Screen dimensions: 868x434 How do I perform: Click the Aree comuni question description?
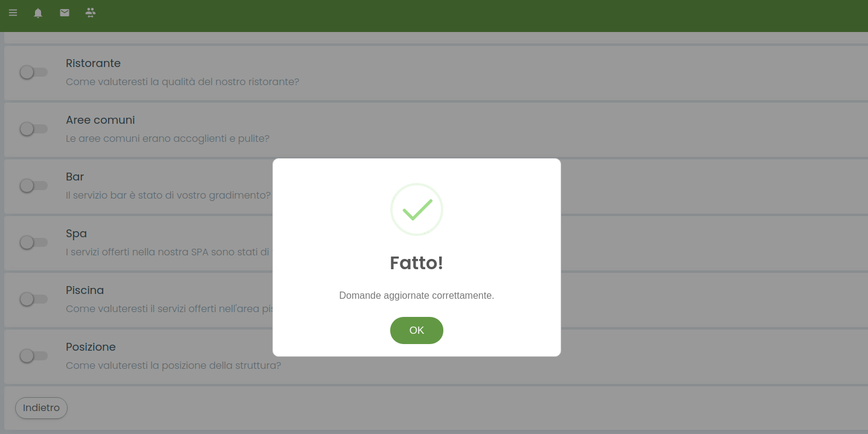(167, 139)
